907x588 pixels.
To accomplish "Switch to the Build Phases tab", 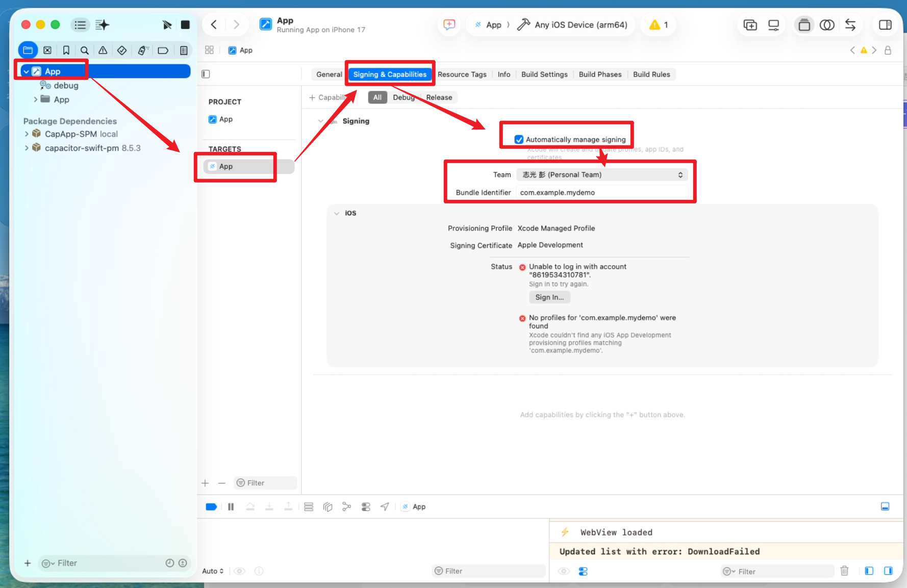I will [x=600, y=74].
